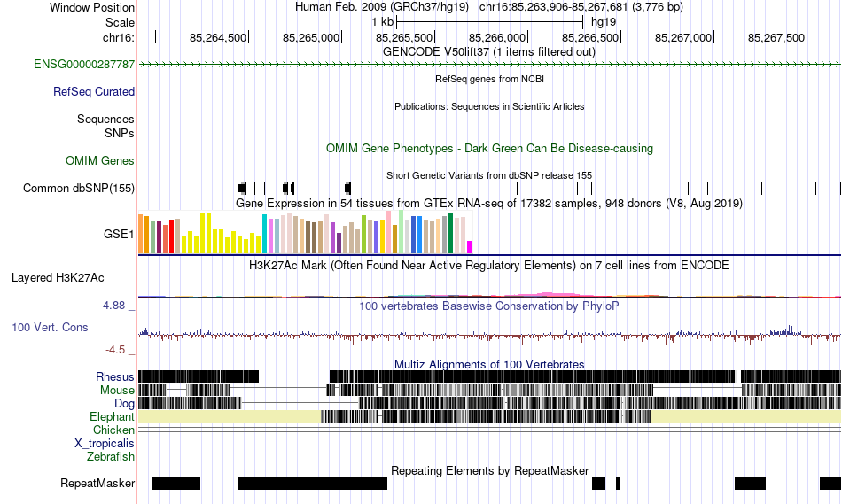Select the Dog species label
Screen dimensions: 842x504
125,404
